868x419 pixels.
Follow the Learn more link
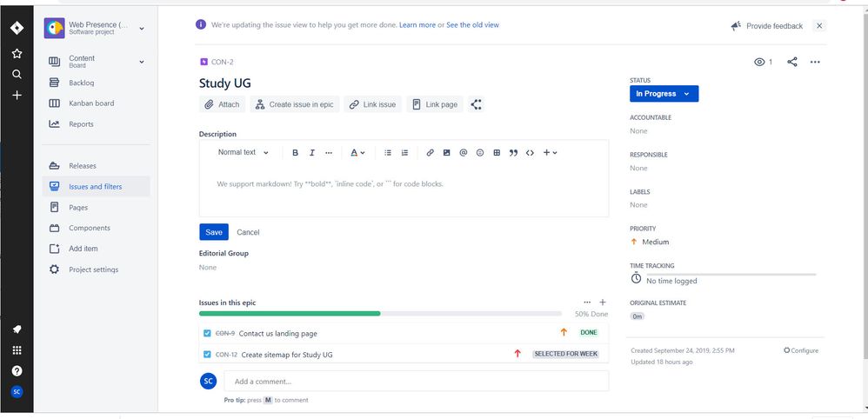417,25
